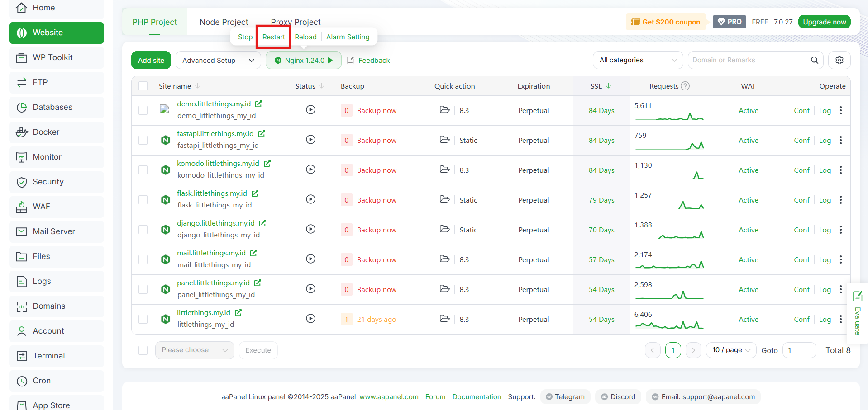Open the table column settings gear
Screen dimensions: 868x410
pyautogui.click(x=839, y=60)
